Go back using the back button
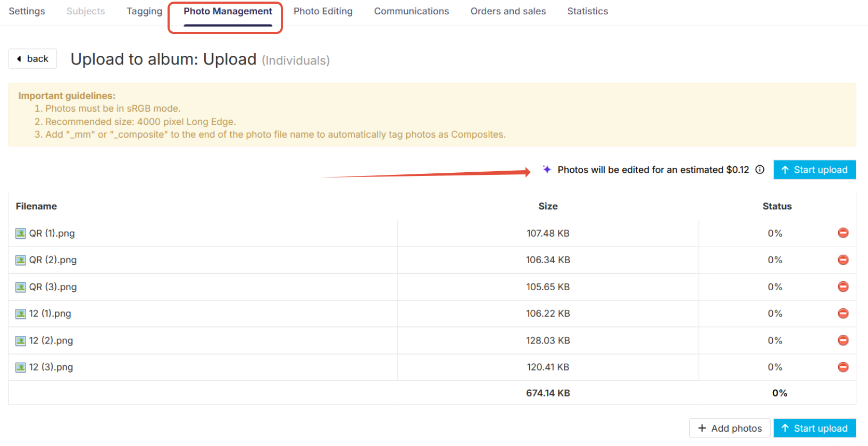 tap(32, 58)
